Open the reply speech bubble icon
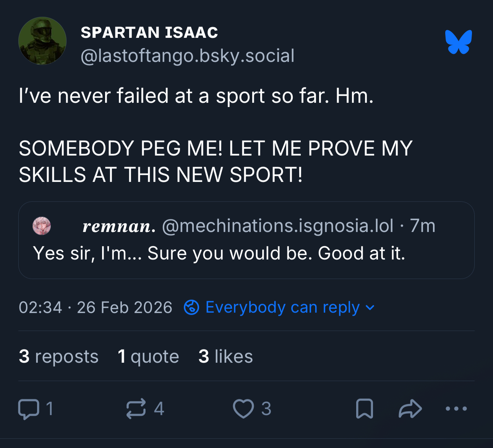Viewport: 493px width, 448px height. [x=29, y=409]
